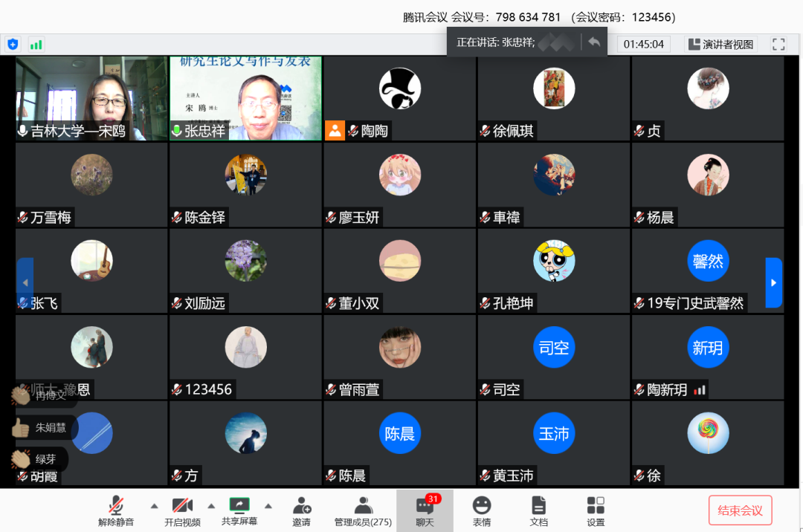Viewport: 803px width, 532px height.
Task: Expand the share options arrow next to 共享屏幕
Action: pos(268,506)
